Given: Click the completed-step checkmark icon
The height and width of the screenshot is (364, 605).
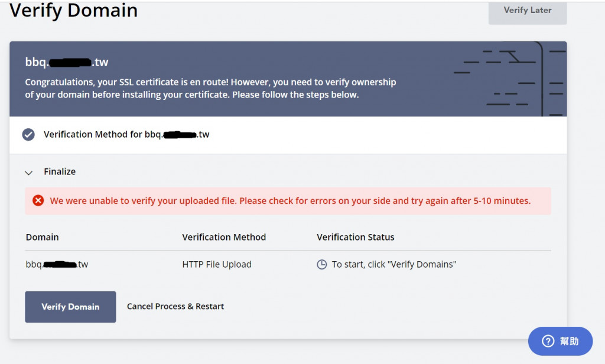Looking at the screenshot, I should (28, 135).
